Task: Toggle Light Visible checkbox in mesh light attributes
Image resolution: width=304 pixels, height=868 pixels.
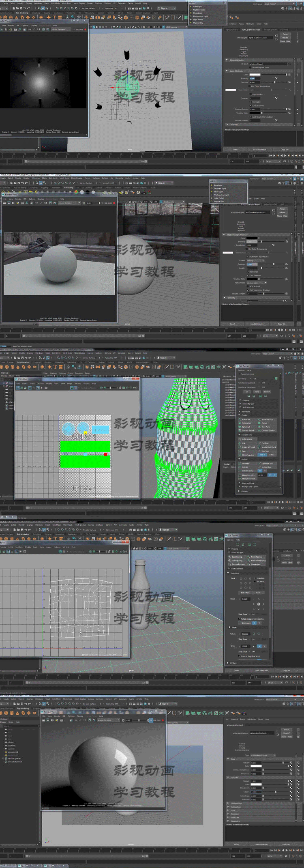Action: 250,94
